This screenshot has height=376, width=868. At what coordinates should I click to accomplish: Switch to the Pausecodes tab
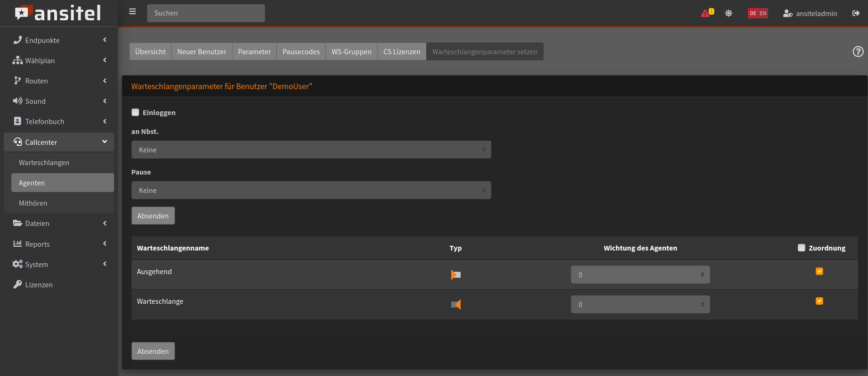click(x=301, y=52)
